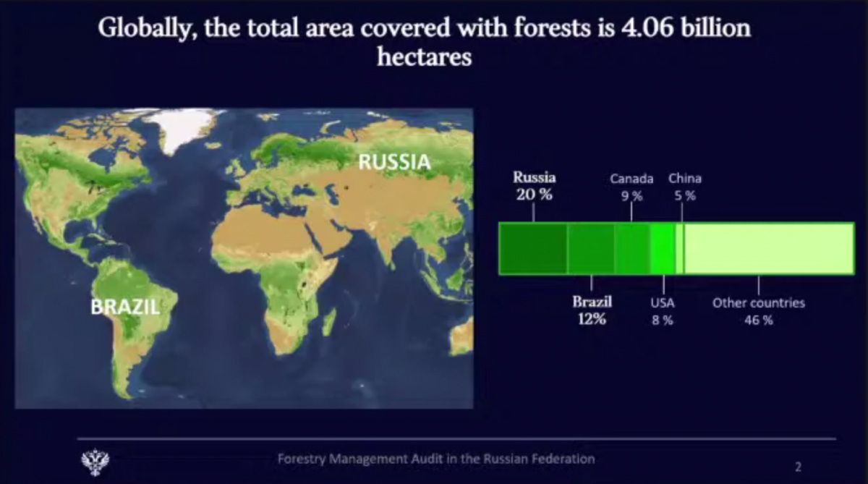Click the BRAZIL label on the map
Viewport: 868px width, 484px height.
click(x=125, y=307)
